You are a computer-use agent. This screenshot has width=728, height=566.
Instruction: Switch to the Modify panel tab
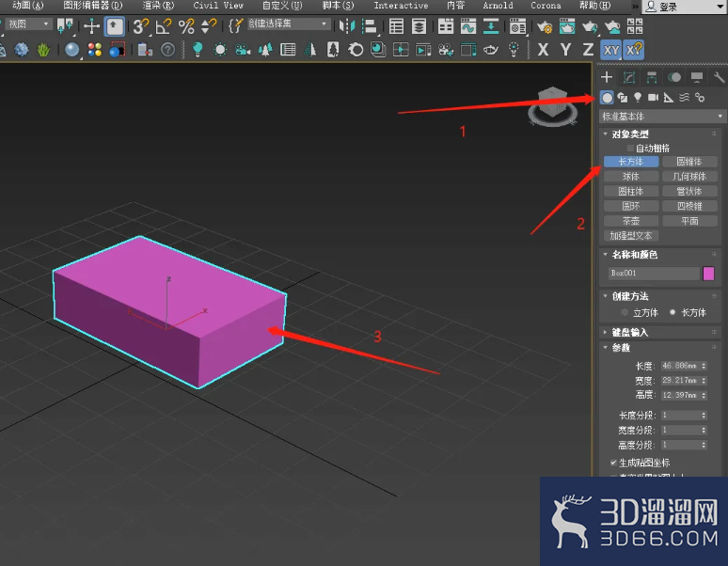click(x=629, y=77)
